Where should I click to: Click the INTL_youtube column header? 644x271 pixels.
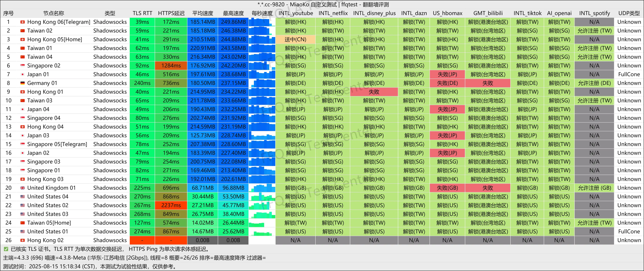click(x=295, y=13)
